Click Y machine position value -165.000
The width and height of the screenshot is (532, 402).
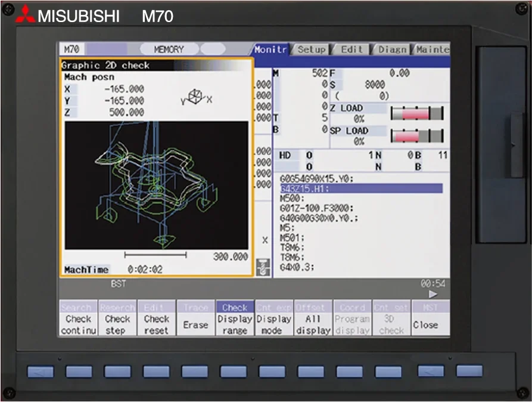pyautogui.click(x=125, y=101)
